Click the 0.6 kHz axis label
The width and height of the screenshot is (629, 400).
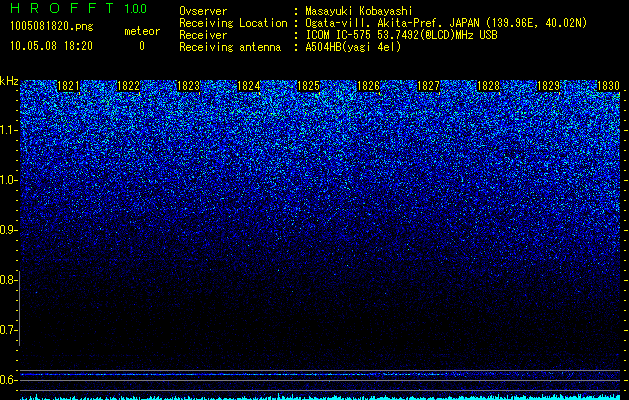6,380
